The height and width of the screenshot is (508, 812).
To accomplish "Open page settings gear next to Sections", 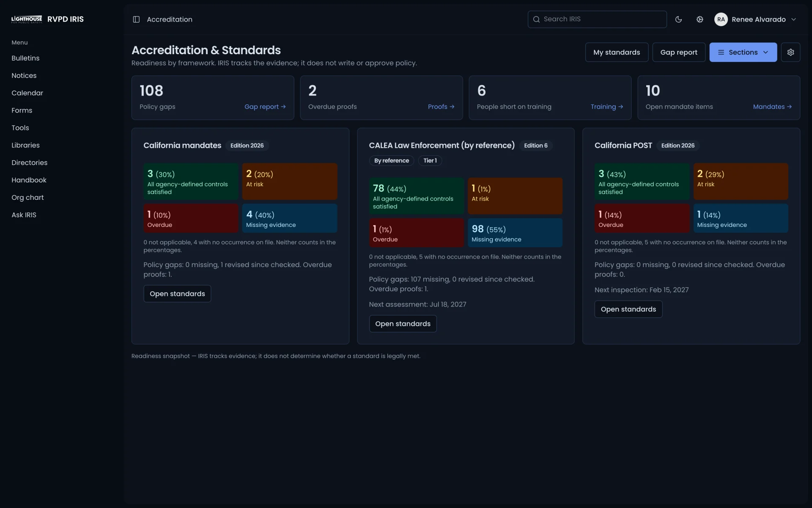I will click(x=790, y=52).
